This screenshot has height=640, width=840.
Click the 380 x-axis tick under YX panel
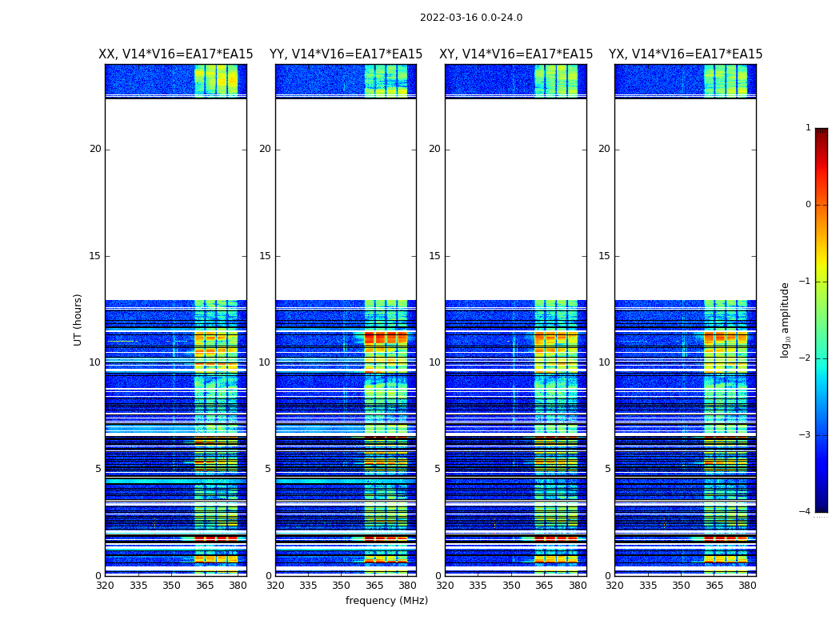(747, 586)
